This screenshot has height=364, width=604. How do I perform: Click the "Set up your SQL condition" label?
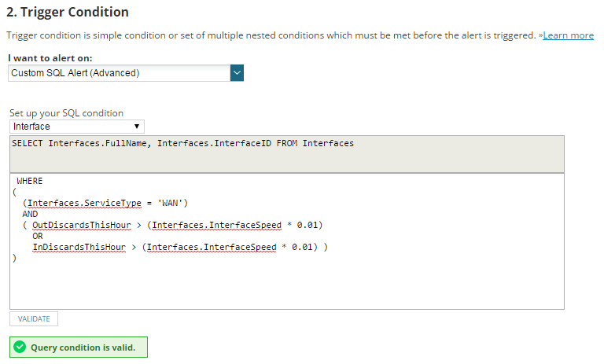coord(66,113)
